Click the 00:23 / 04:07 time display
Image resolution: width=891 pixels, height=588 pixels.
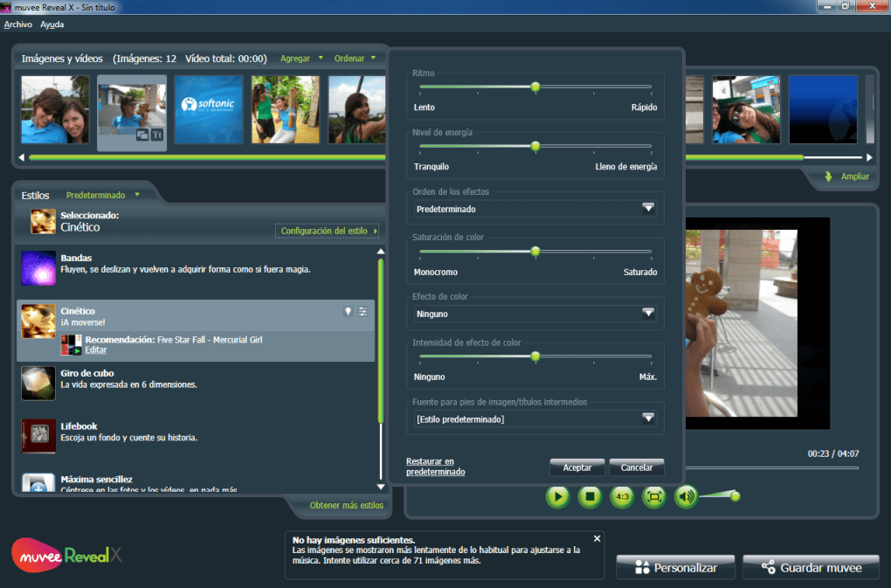pos(833,454)
